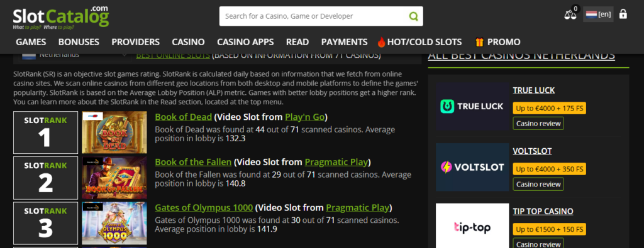Click the Gates of Olympus 1000 thumbnail
Viewport: 644px width, 248px height.
click(x=114, y=223)
